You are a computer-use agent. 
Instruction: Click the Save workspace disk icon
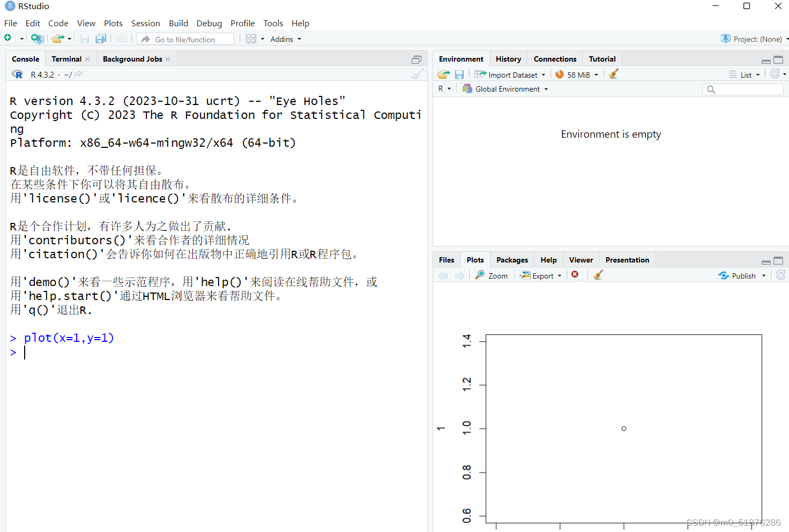pos(459,74)
